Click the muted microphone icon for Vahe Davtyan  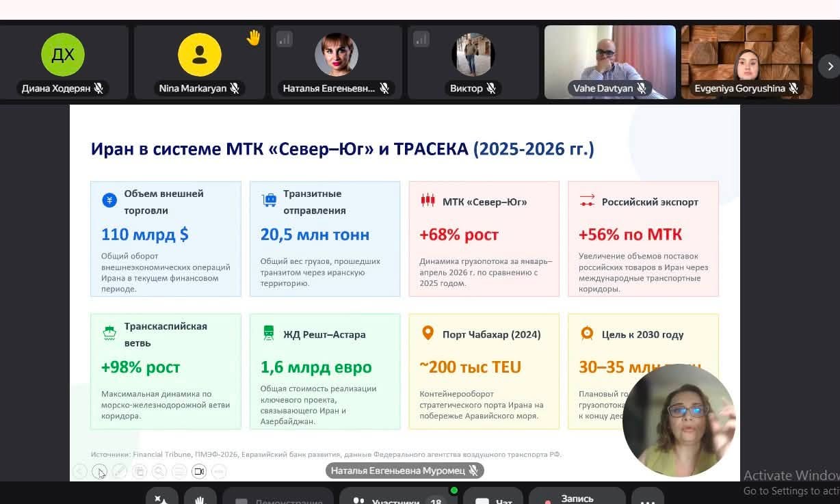coord(642,88)
